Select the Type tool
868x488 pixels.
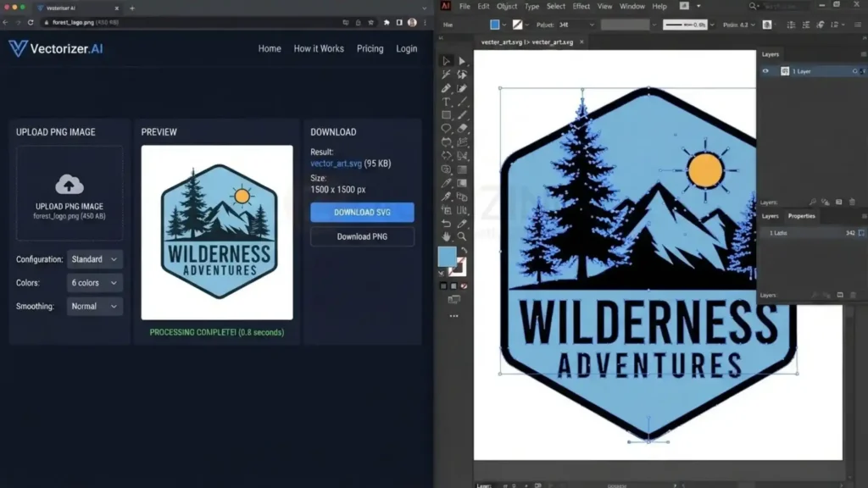(x=446, y=102)
